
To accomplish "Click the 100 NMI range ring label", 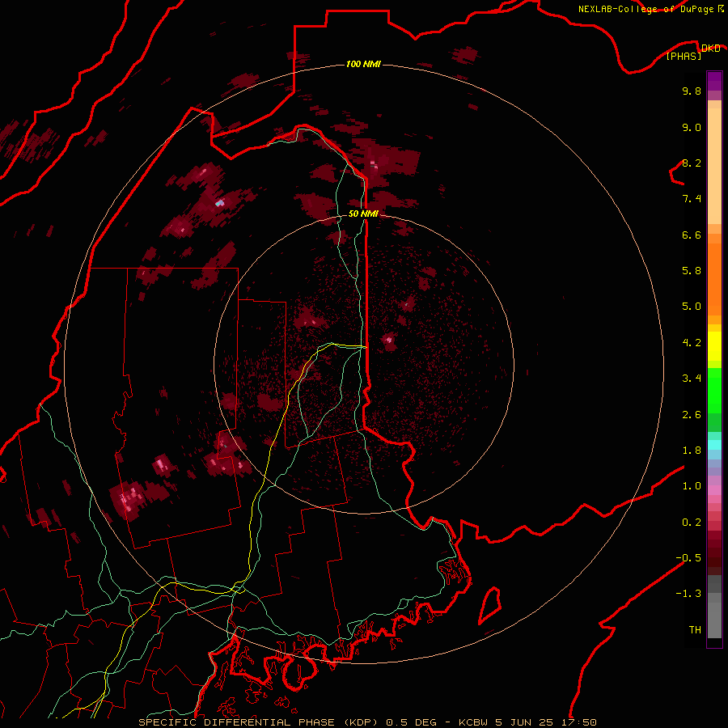I will 363,64.
